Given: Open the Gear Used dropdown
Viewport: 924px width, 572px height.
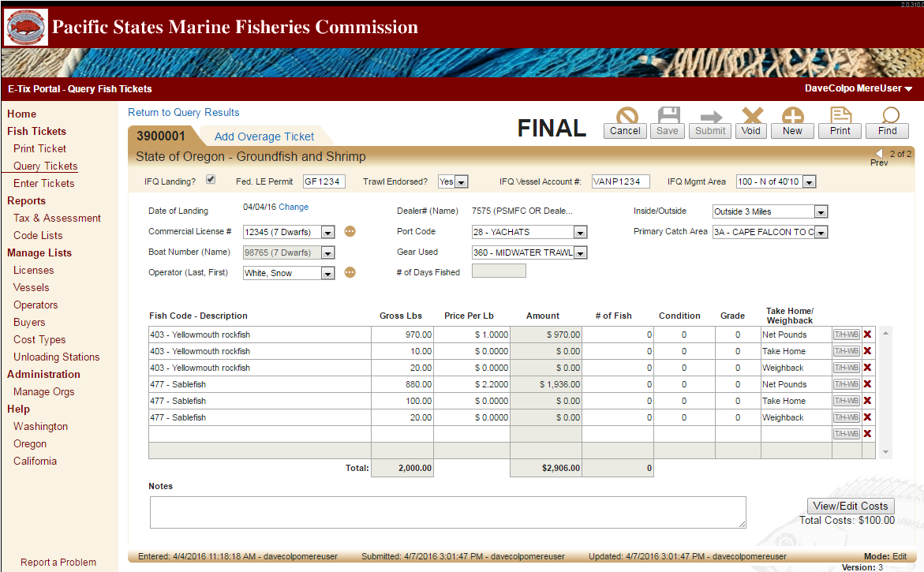Looking at the screenshot, I should (x=581, y=252).
